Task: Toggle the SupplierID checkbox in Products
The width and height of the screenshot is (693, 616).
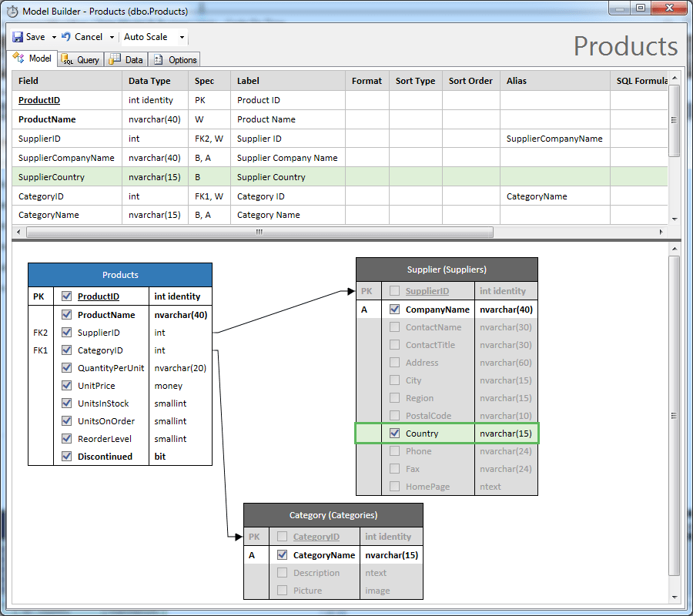Action: pyautogui.click(x=67, y=333)
